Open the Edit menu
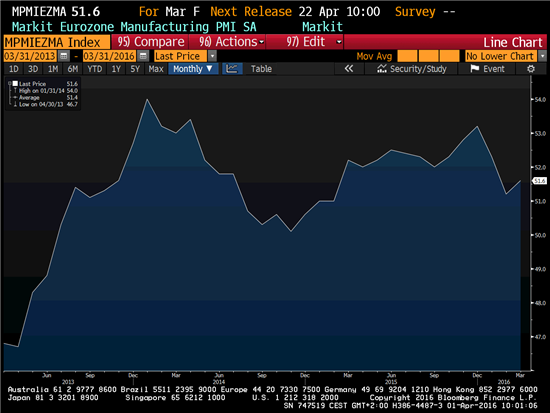This screenshot has height=413, width=550. 305,42
